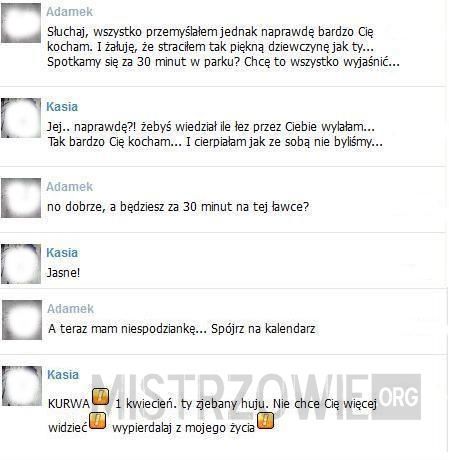449x460 pixels.
Task: Click the exclamation emoticon after życia
Action: [x=265, y=421]
